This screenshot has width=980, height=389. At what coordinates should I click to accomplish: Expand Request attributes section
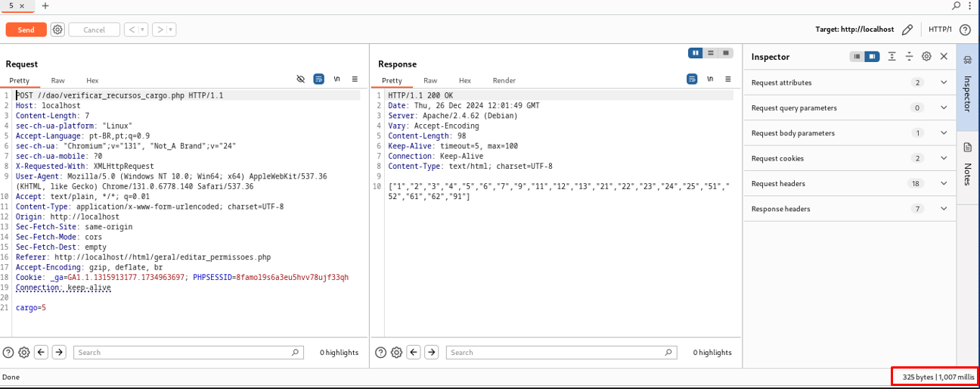click(850, 82)
